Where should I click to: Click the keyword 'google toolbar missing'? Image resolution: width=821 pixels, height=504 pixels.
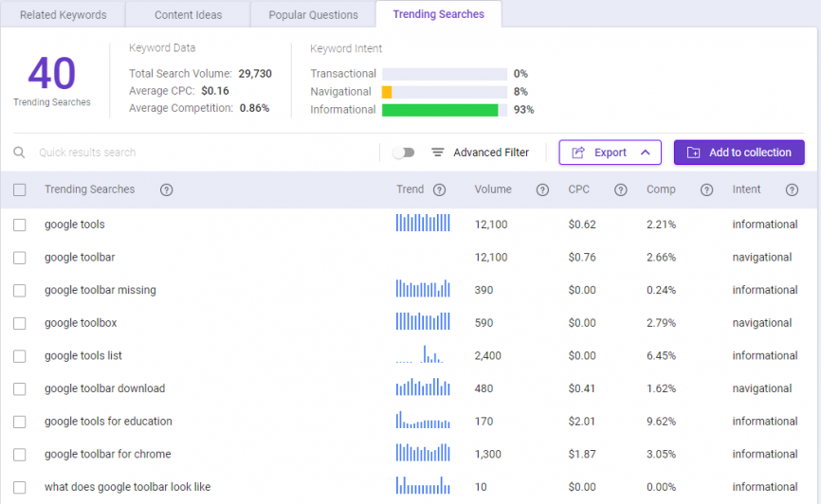coord(100,290)
